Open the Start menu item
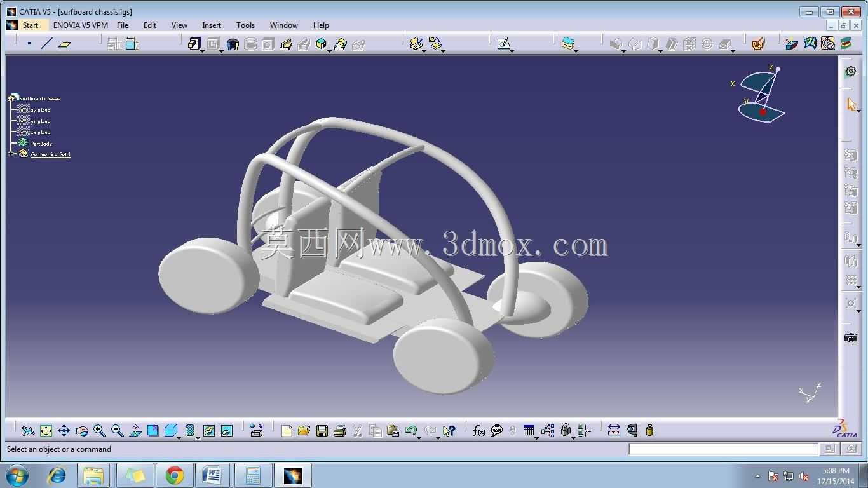 point(31,25)
